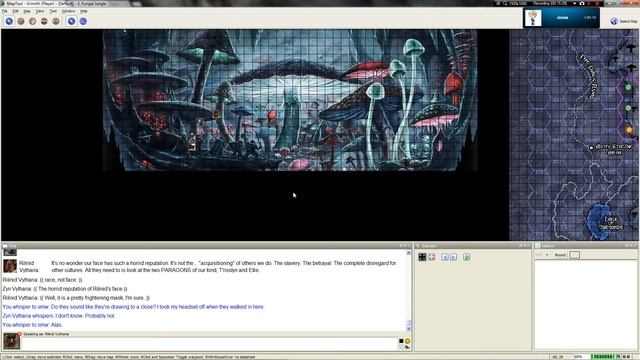640x360 pixels.
Task: Open the Initiative panel Next dropdown arrow
Action: pyautogui.click(x=547, y=255)
